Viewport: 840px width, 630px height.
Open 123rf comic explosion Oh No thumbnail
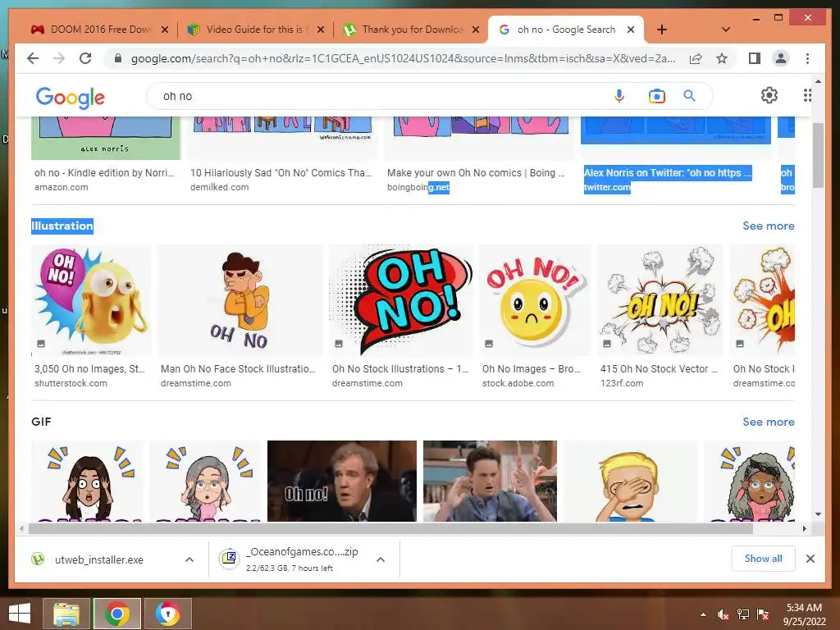click(x=660, y=300)
